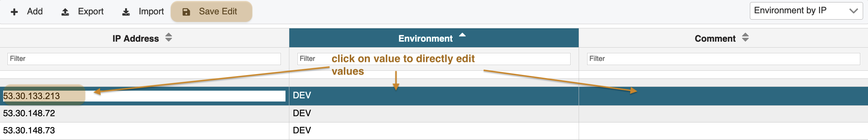868x140 pixels.
Task: Click the Import download icon
Action: tap(126, 12)
